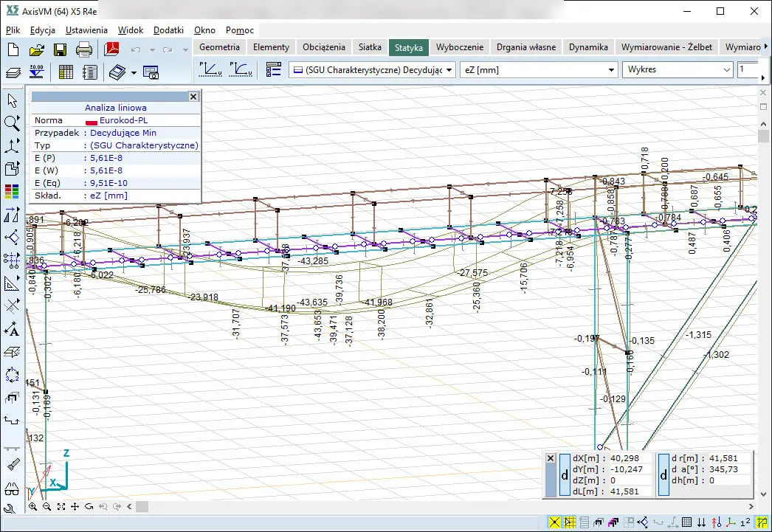
Task: Select the Zoom magnifier tool in left toolbar
Action: click(x=12, y=123)
